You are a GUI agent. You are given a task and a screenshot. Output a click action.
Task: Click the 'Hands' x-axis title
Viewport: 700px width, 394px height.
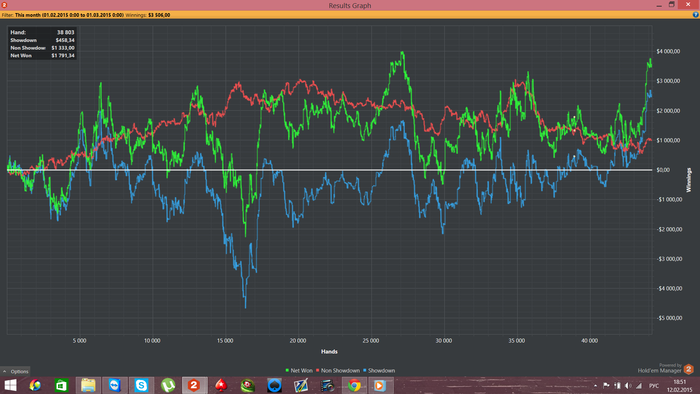(x=329, y=352)
